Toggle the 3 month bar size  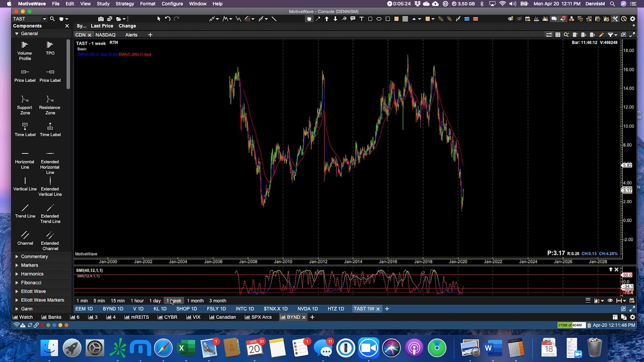(217, 301)
